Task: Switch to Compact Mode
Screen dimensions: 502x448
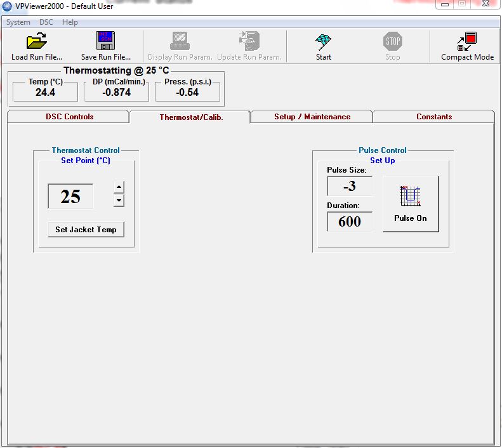Action: (x=467, y=43)
